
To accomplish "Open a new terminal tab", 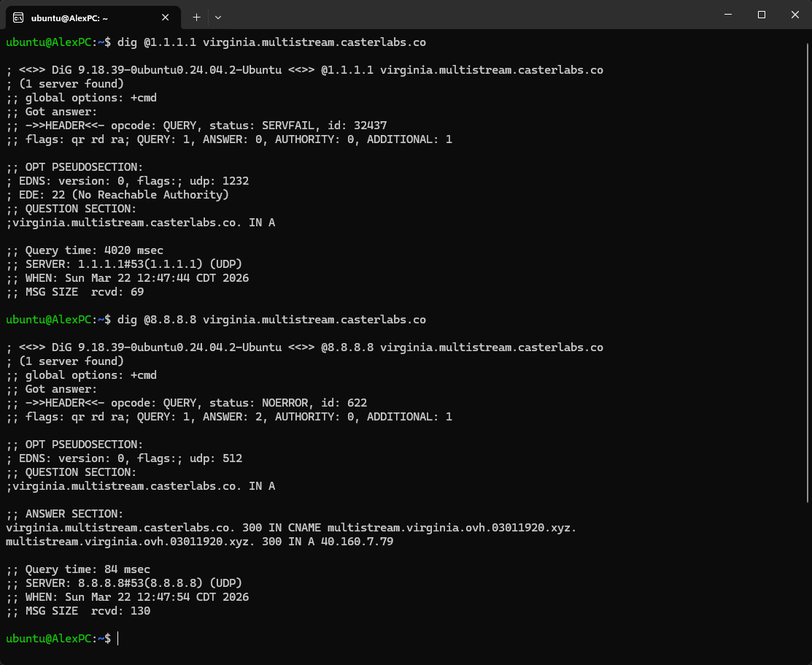I will click(x=196, y=18).
